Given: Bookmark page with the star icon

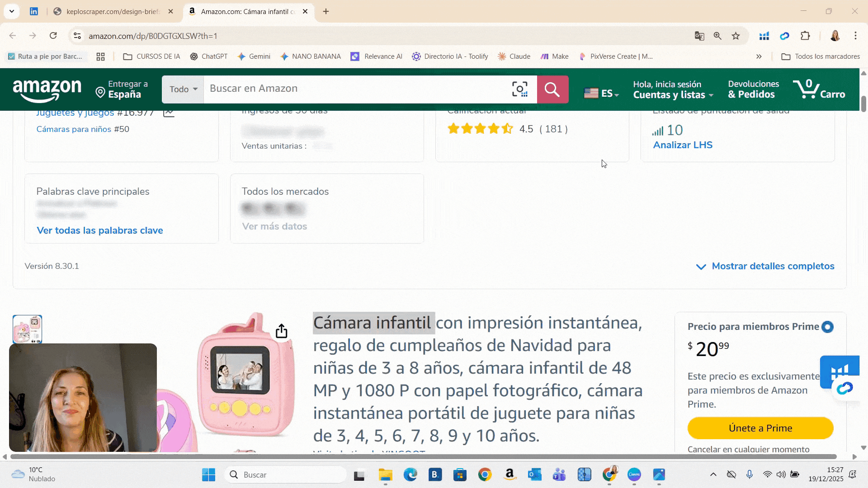Looking at the screenshot, I should 736,36.
